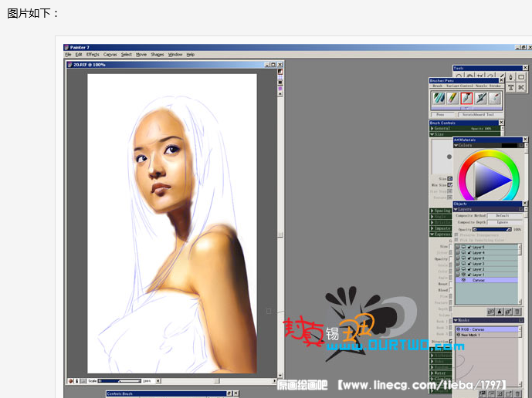The width and height of the screenshot is (532, 398).
Task: Choose the pencil brush category icon
Action: point(452,98)
